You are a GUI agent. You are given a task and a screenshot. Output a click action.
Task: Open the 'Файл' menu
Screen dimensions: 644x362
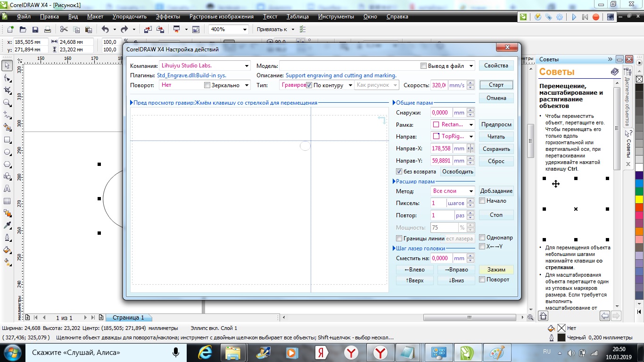click(24, 16)
